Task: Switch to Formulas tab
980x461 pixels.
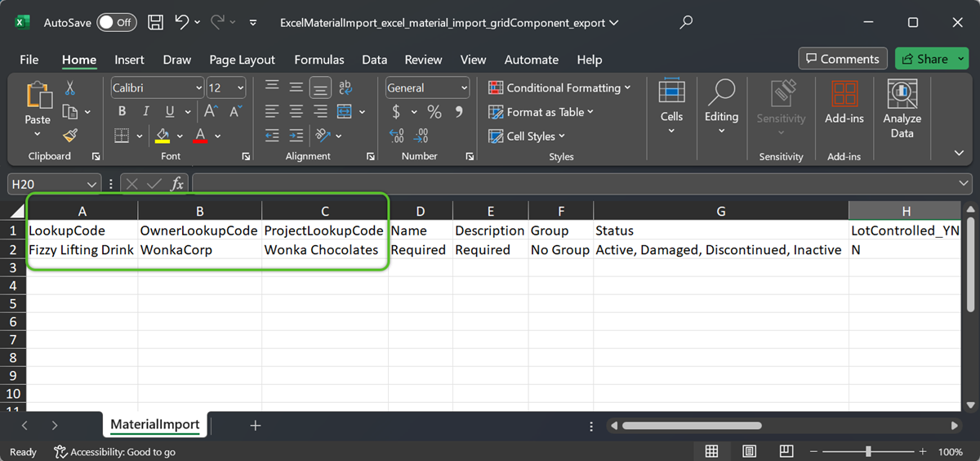Action: coord(319,60)
